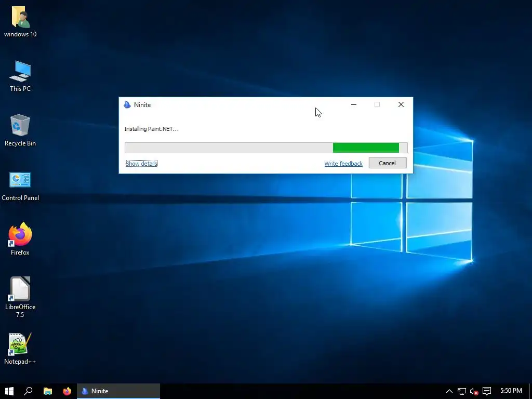Image resolution: width=532 pixels, height=399 pixels.
Task: Click the green installation progress bar
Action: pyautogui.click(x=266, y=148)
